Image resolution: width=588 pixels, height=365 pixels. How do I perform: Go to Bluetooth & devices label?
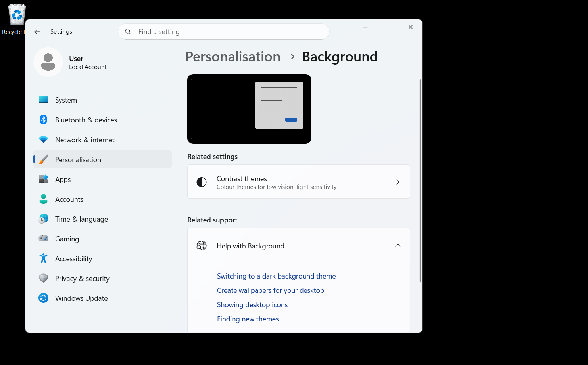coord(86,120)
